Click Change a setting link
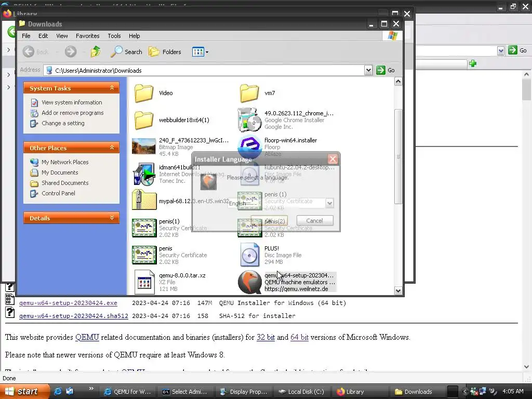 63,123
